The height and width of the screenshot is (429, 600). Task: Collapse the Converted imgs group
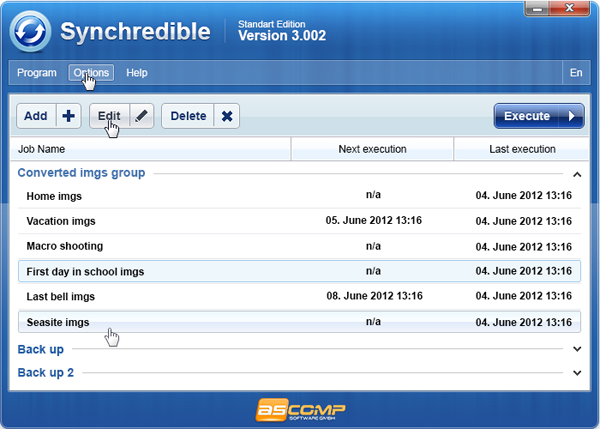click(x=576, y=173)
